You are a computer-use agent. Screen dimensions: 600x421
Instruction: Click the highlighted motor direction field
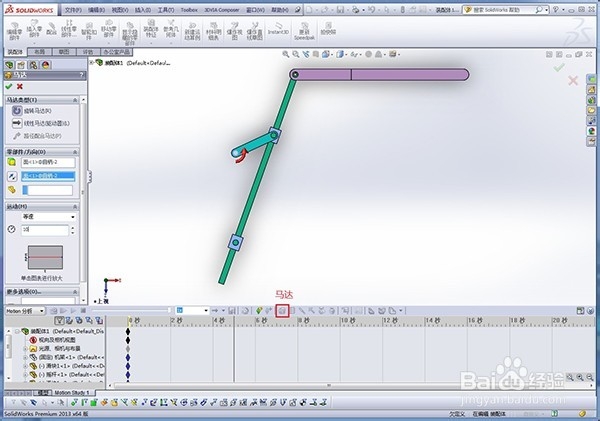pyautogui.click(x=48, y=176)
